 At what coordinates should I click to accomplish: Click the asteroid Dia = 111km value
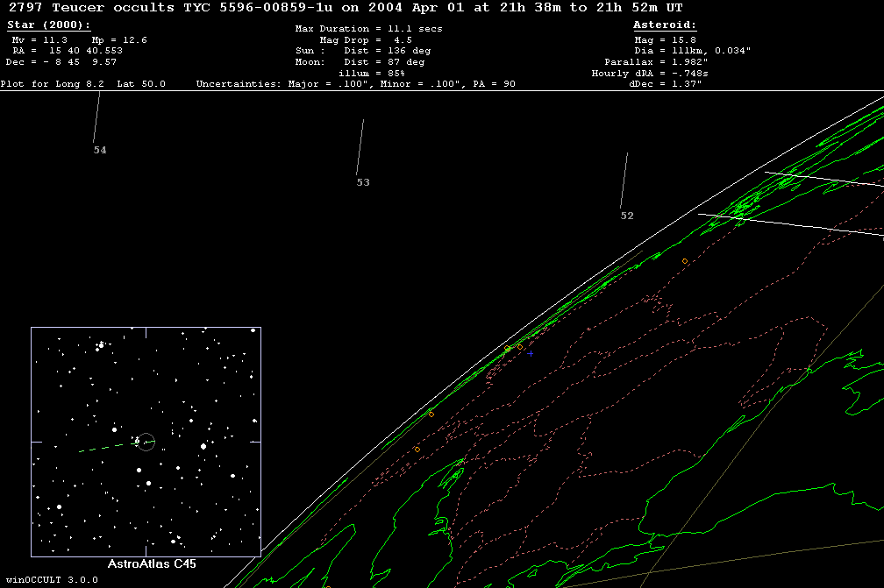[x=691, y=51]
